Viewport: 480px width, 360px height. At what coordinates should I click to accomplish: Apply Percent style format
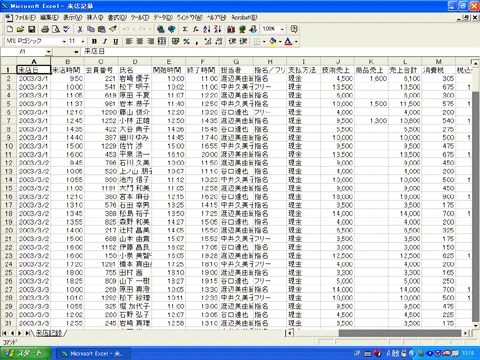(187, 41)
